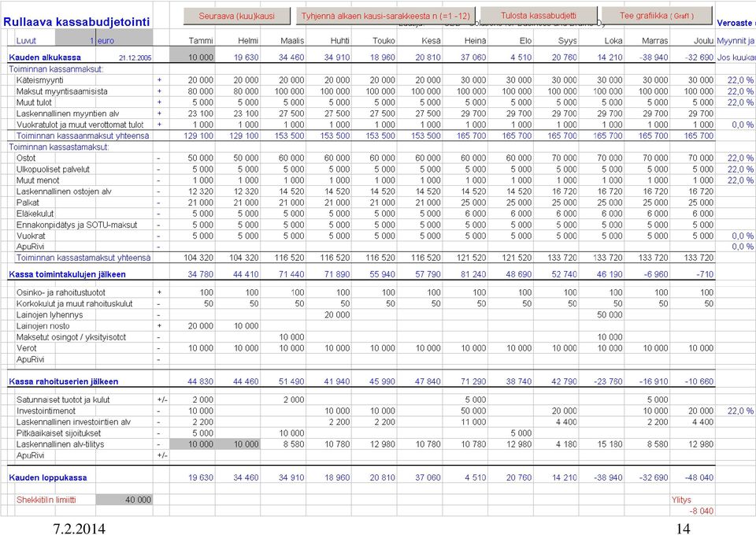Select the Muut tulot row label
The image size is (756, 535).
coord(34,102)
